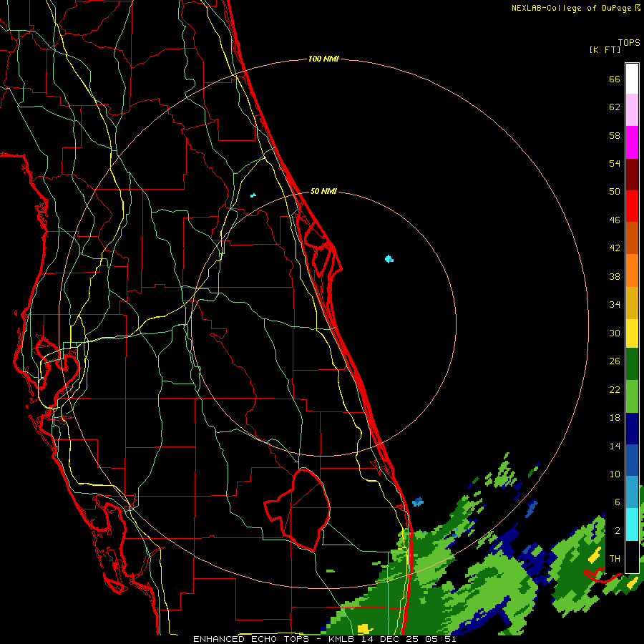Click the '6' legend value
The image size is (644, 644).
coord(617,502)
